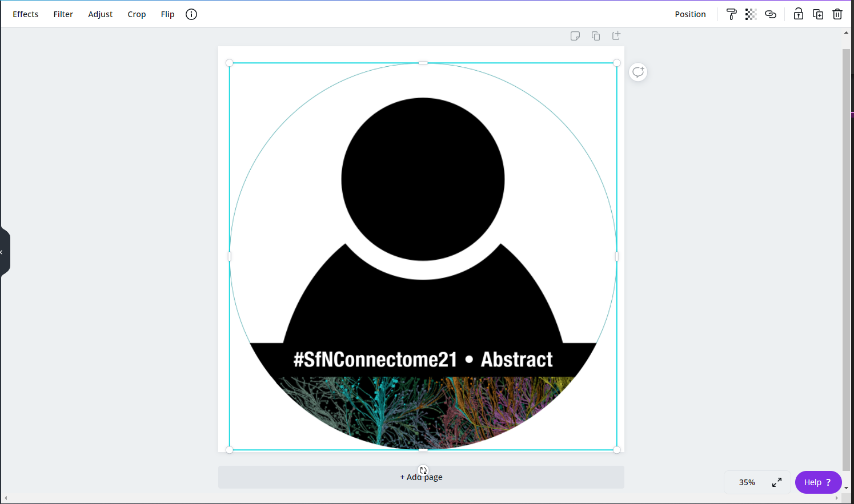
Task: Enter fullscreen with the expand arrows icon
Action: (777, 482)
